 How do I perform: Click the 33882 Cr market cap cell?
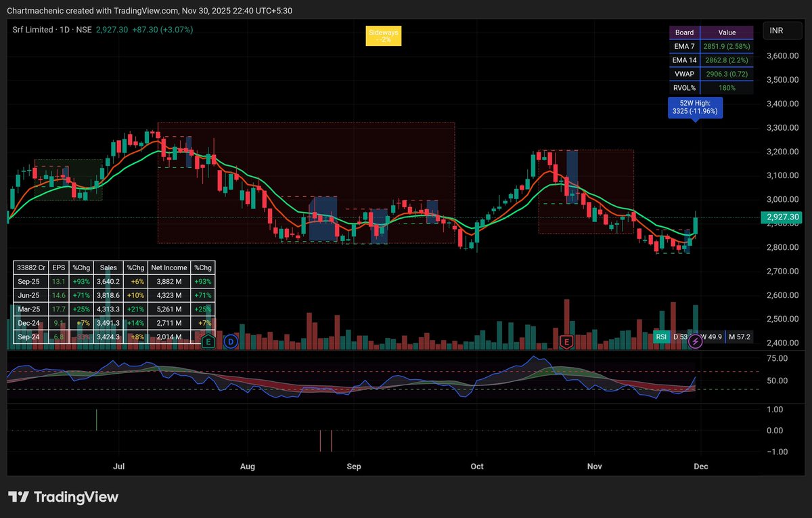point(30,267)
